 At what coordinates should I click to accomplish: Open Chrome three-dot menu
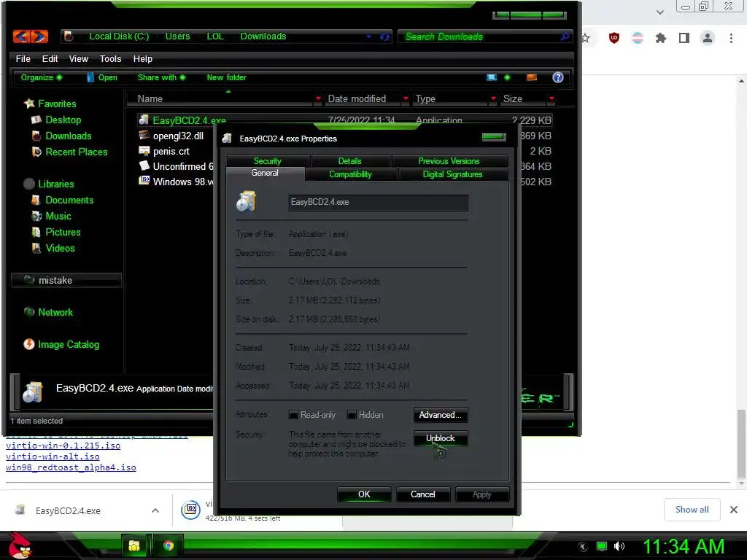[x=731, y=38]
